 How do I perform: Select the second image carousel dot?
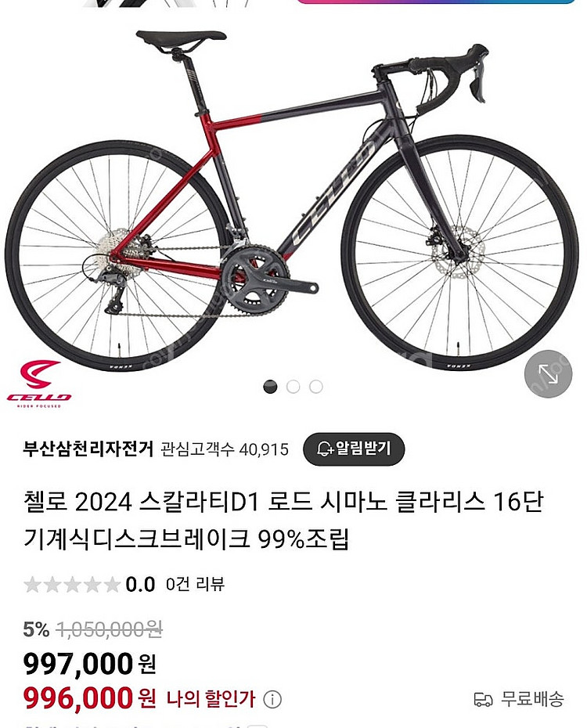[x=293, y=386]
